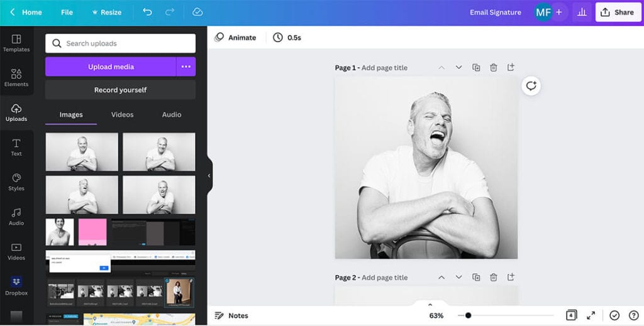Click the Record yourself button
The image size is (644, 326).
tap(120, 90)
